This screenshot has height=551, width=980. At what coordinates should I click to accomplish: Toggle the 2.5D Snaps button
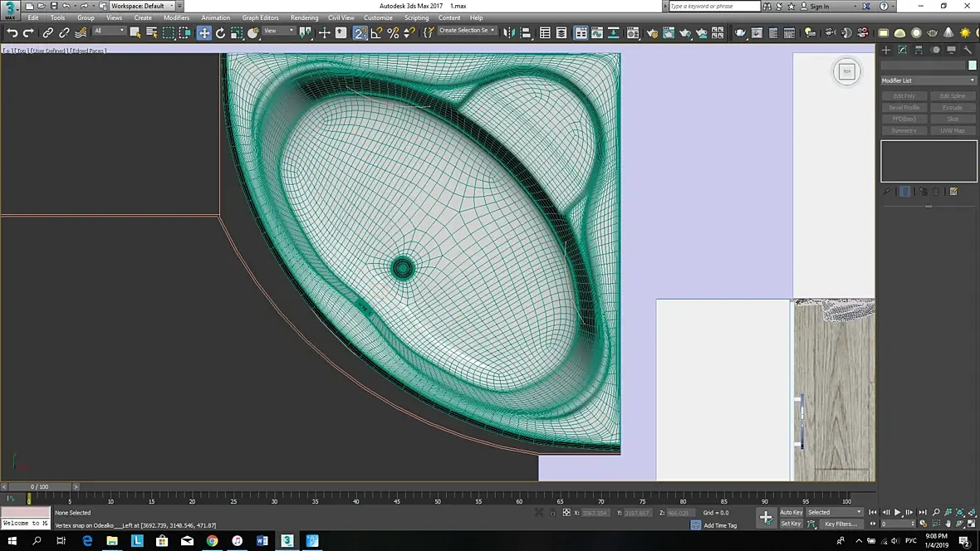click(x=360, y=33)
